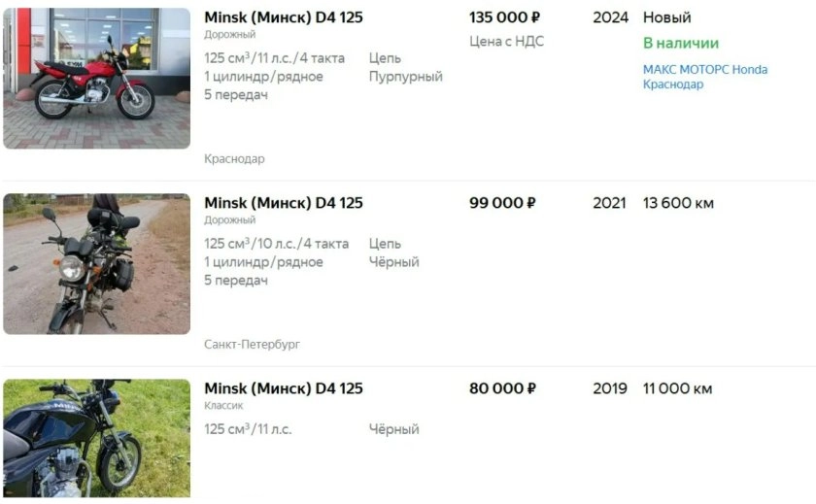
Task: Click the Классик category label
Action: (223, 406)
